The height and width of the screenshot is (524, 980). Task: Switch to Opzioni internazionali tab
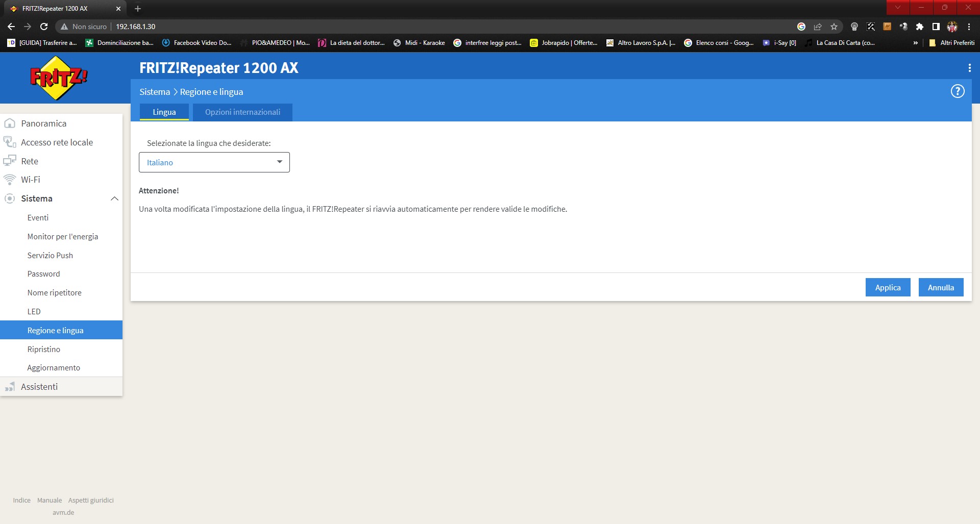pos(242,112)
